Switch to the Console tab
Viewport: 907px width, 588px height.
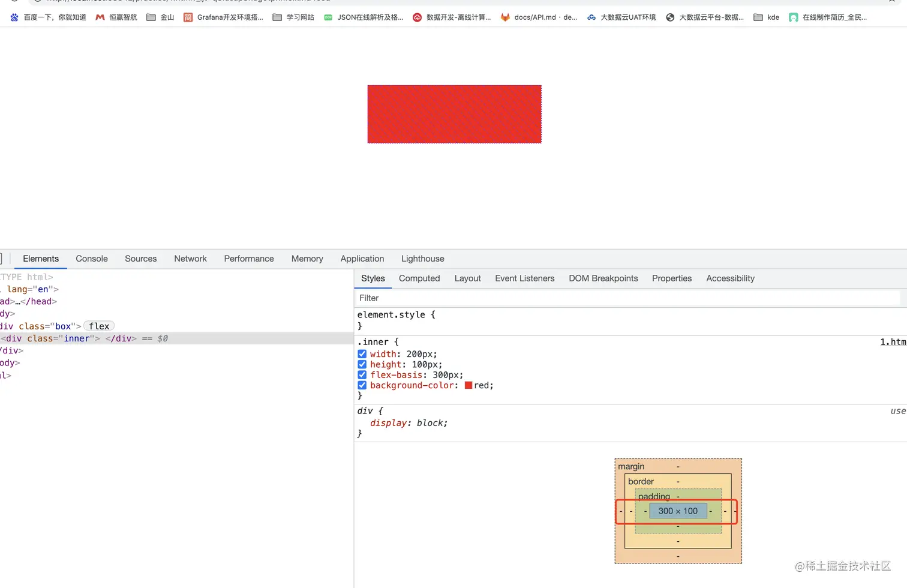[92, 259]
